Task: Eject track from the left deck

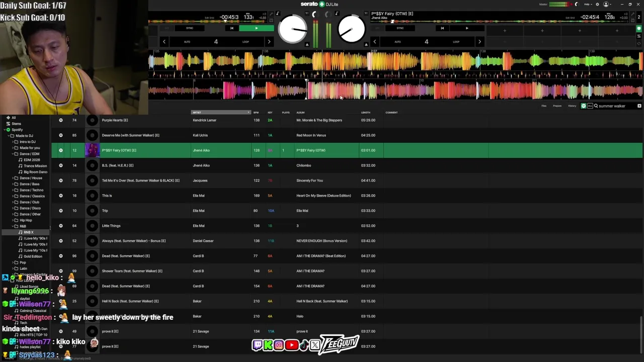Action: pyautogui.click(x=307, y=45)
